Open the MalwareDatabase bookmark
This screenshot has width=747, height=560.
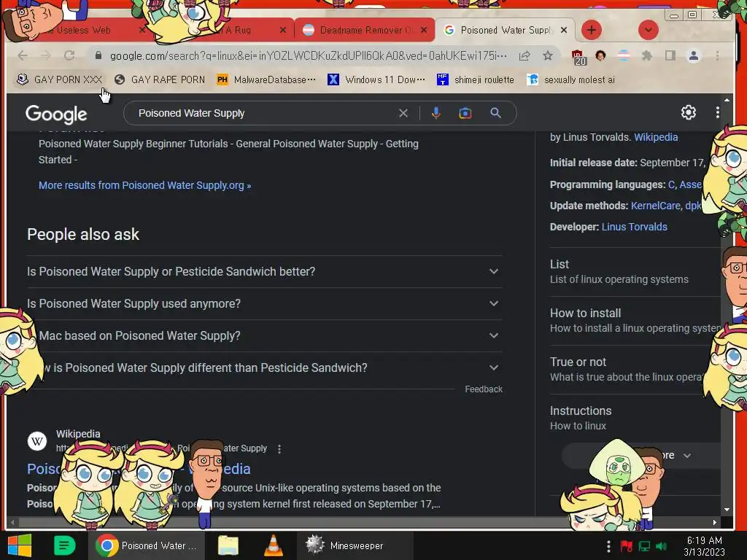click(x=266, y=79)
